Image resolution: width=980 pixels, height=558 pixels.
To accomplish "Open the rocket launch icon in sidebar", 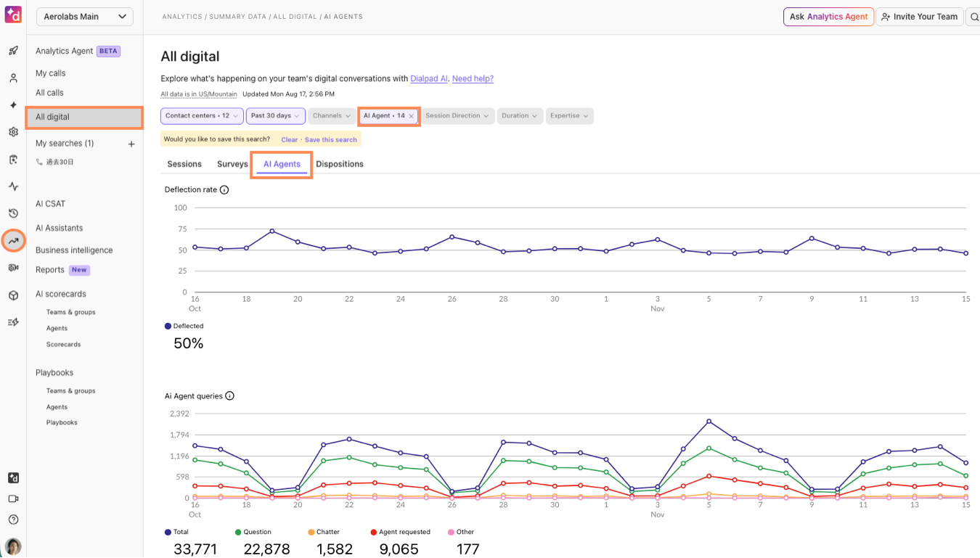I will click(13, 51).
